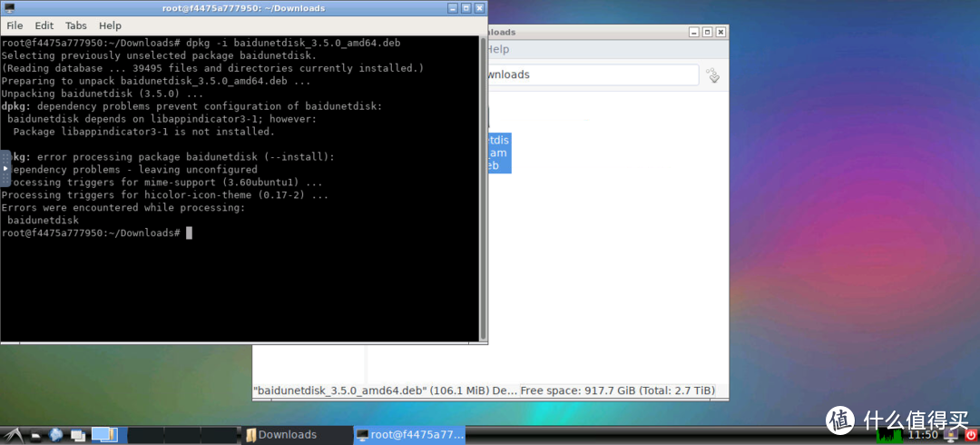Close the Downloads file manager window
The width and height of the screenshot is (980, 445).
point(720,32)
